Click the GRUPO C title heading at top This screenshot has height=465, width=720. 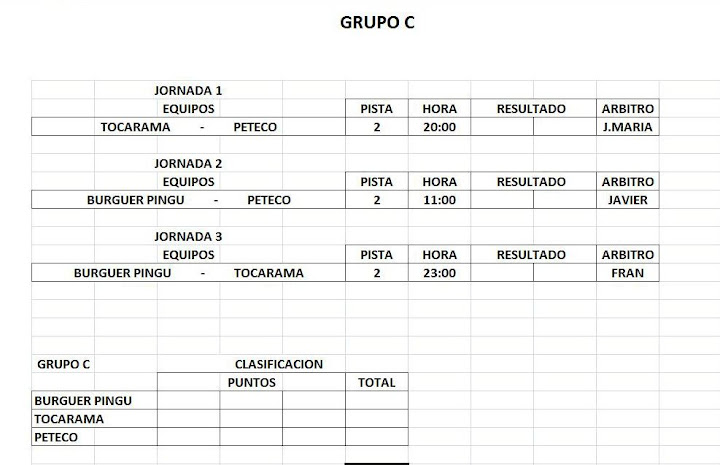pos(377,23)
